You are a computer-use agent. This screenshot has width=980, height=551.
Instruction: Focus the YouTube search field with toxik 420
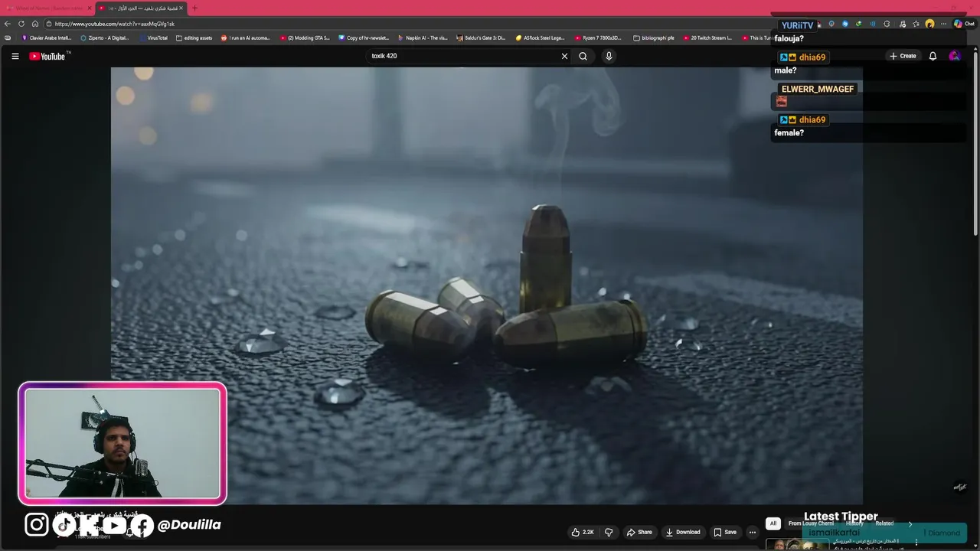(x=463, y=56)
